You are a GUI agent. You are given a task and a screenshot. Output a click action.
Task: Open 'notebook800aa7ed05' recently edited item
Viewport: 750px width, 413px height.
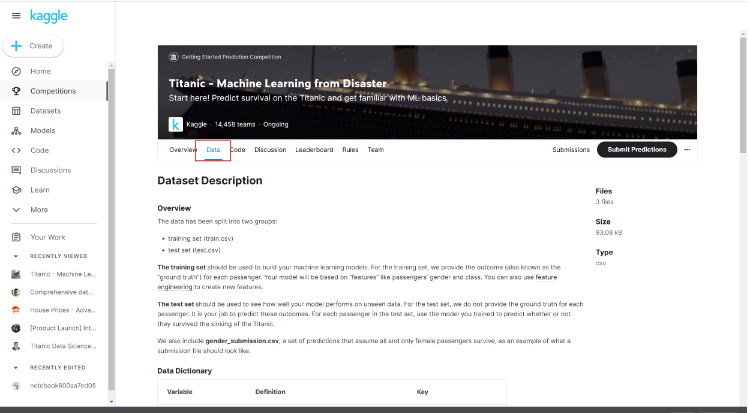[63, 385]
